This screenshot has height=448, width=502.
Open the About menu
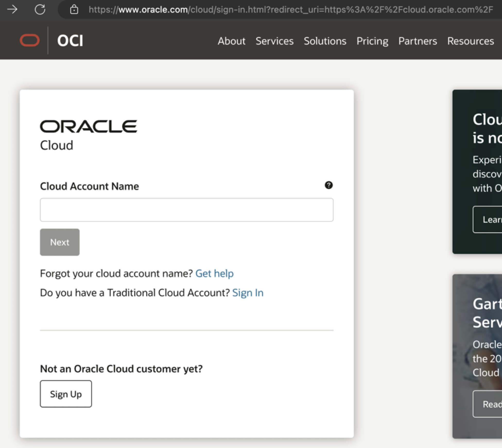[x=231, y=41]
